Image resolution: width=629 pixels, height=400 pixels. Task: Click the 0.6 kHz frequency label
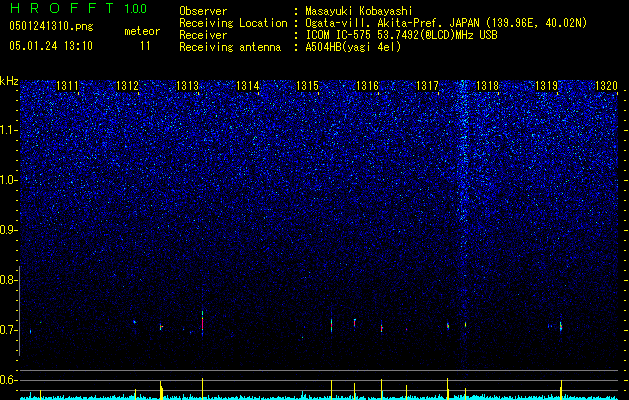9,380
